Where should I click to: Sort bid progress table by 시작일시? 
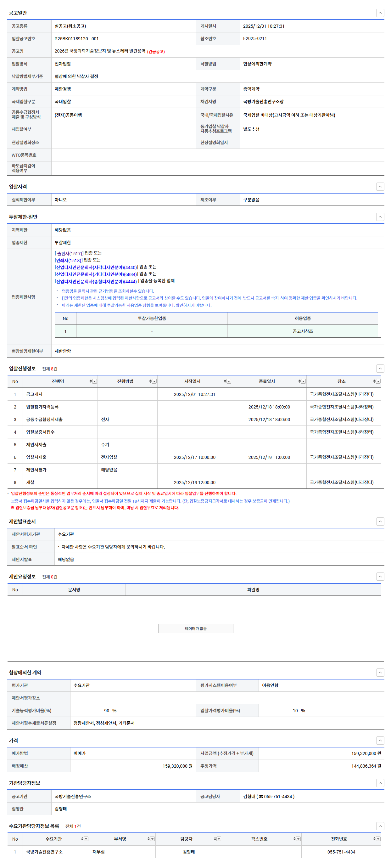tap(225, 381)
